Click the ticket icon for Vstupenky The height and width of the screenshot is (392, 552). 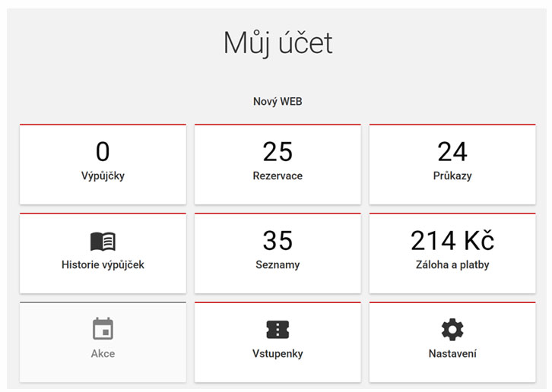(278, 329)
